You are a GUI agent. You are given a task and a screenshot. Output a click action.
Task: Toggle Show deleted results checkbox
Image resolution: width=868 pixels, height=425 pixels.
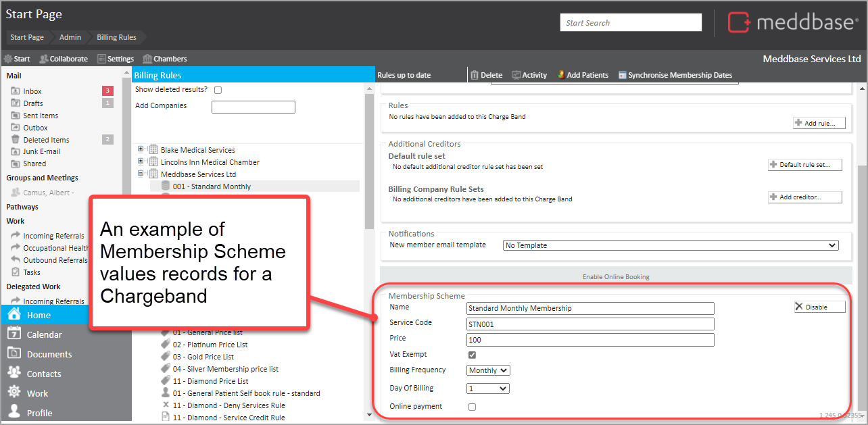(x=218, y=90)
